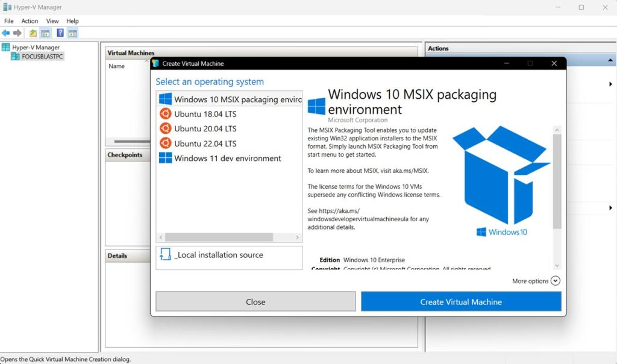Click the Create Virtual Machine button
This screenshot has width=617, height=364.
pos(461,302)
